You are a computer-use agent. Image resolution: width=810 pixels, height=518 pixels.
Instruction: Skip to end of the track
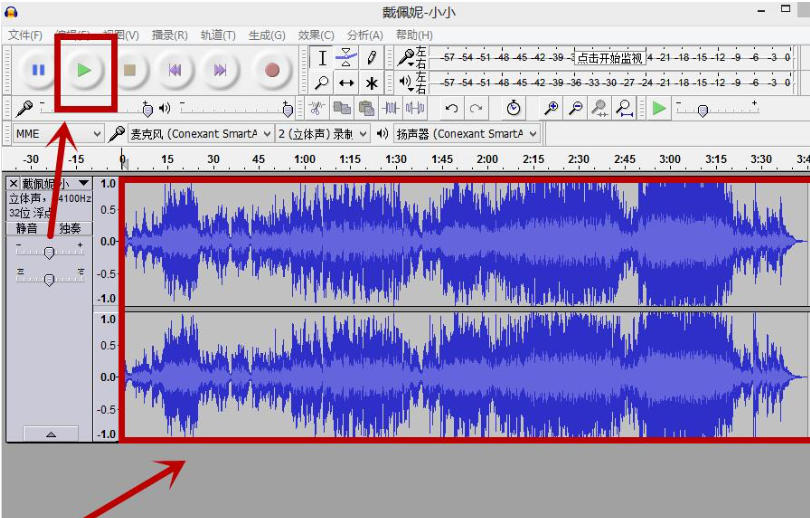pos(221,70)
